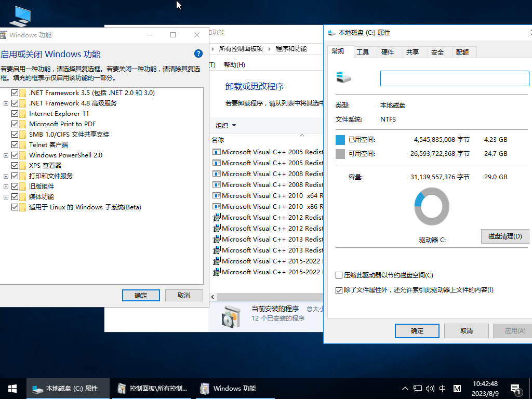Click the large drive icon beside the name field
Viewport: 532px width, 399px height.
[344, 77]
